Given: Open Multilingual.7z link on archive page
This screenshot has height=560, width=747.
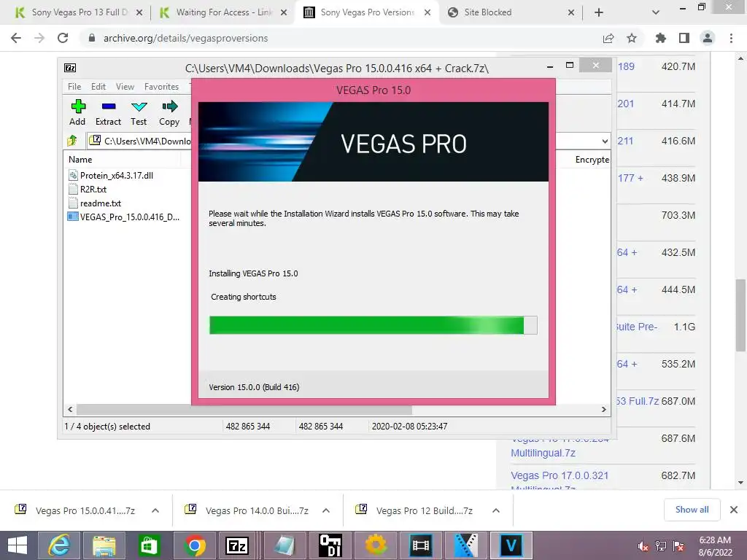Looking at the screenshot, I should 543,453.
